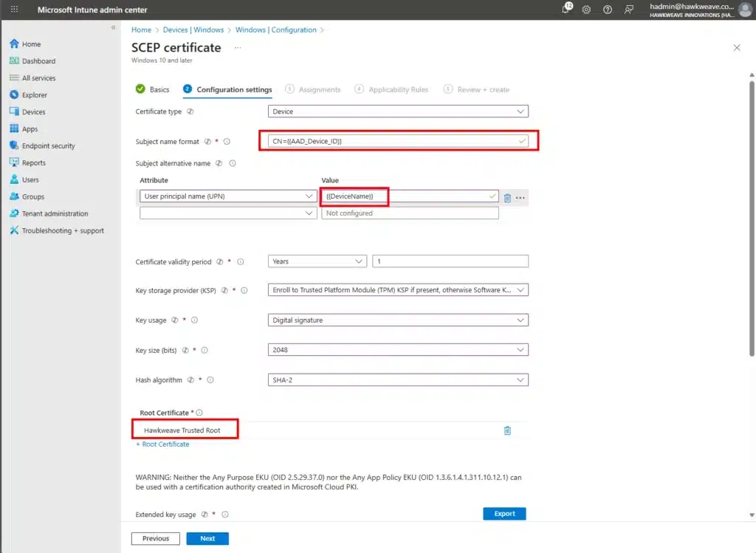Screen dimensions: 756x553
Task: Collapse the left navigation sidebar
Action: pyautogui.click(x=113, y=27)
